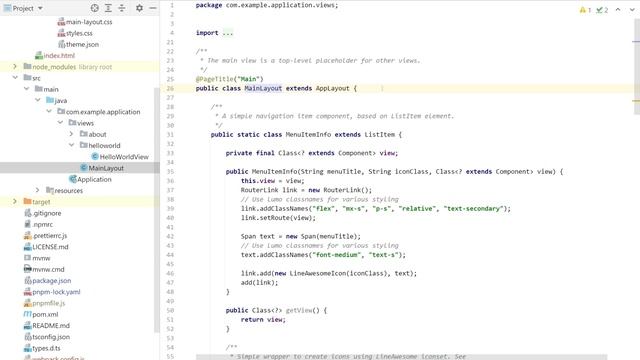Select main-layout.css file
The height and width of the screenshot is (360, 640).
click(89, 22)
